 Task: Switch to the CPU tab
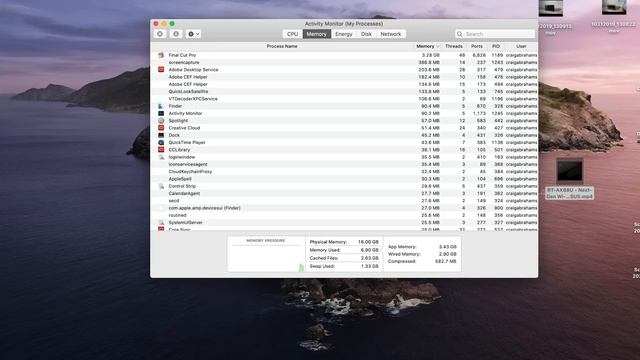tap(292, 34)
